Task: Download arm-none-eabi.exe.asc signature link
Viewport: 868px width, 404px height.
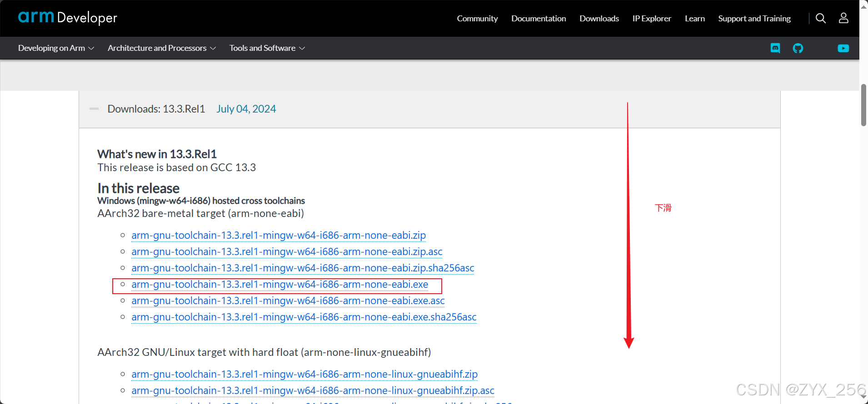Action: (288, 301)
